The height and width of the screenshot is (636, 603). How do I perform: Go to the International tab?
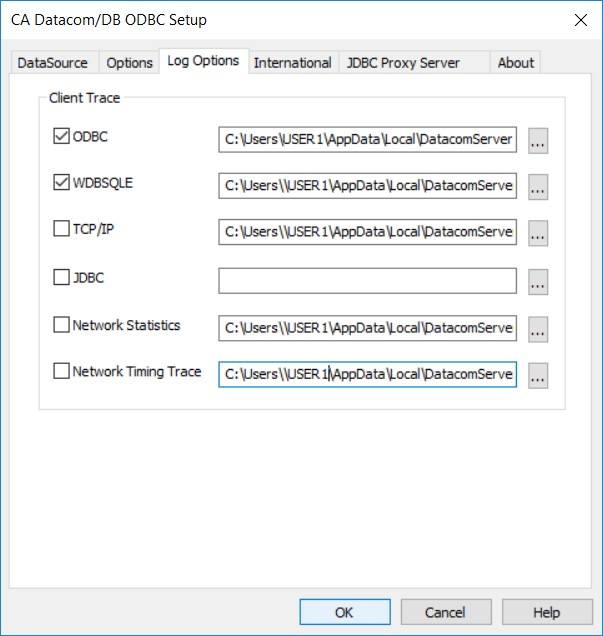[x=292, y=63]
